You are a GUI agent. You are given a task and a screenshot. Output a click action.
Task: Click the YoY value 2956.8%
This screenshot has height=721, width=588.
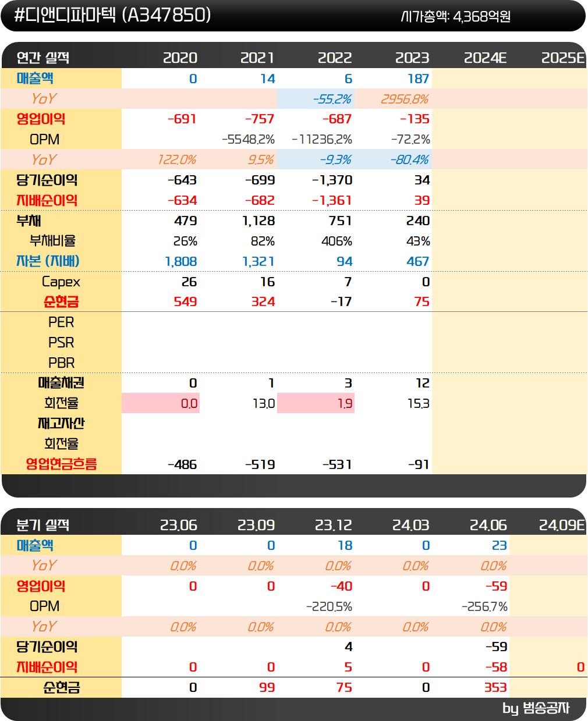405,99
